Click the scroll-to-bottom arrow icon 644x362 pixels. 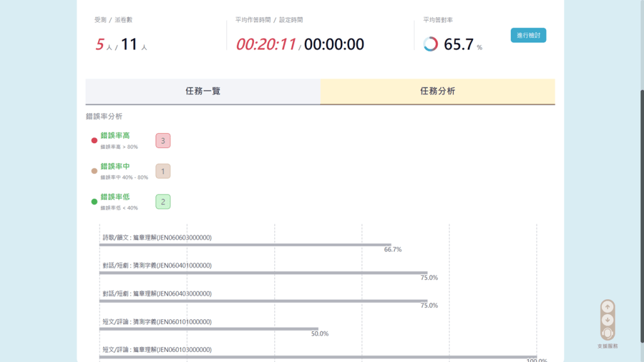click(607, 320)
